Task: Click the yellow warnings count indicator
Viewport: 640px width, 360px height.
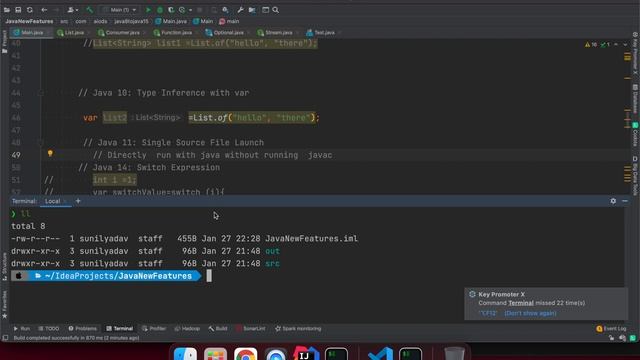Action: pyautogui.click(x=591, y=44)
